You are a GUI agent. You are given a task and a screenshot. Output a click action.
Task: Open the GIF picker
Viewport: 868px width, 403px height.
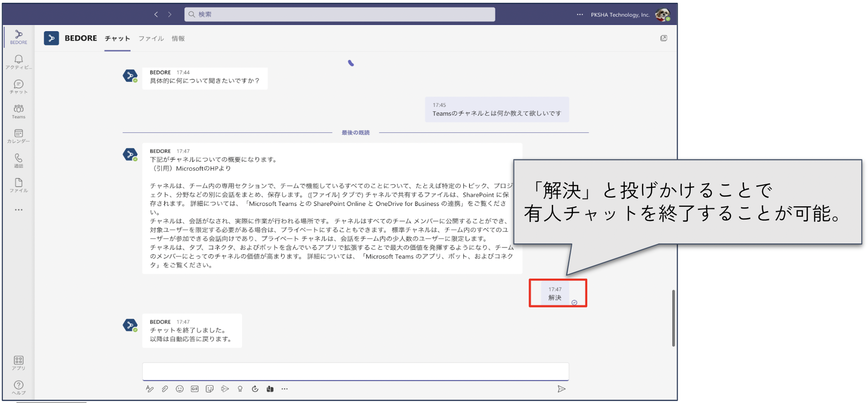point(195,389)
